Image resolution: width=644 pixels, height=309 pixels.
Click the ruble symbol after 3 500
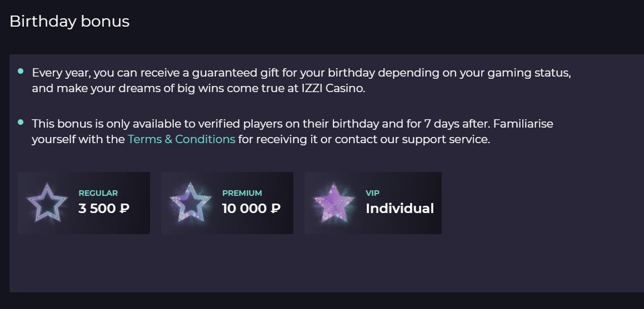124,209
